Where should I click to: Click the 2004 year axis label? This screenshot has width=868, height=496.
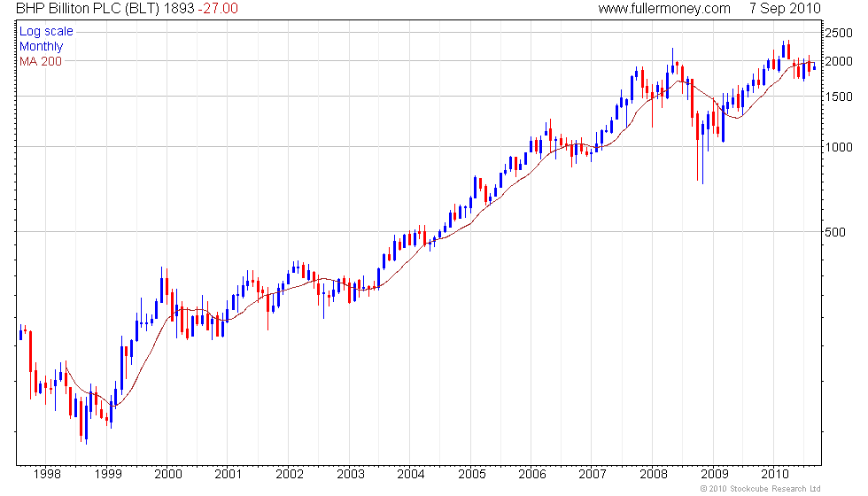[411, 474]
